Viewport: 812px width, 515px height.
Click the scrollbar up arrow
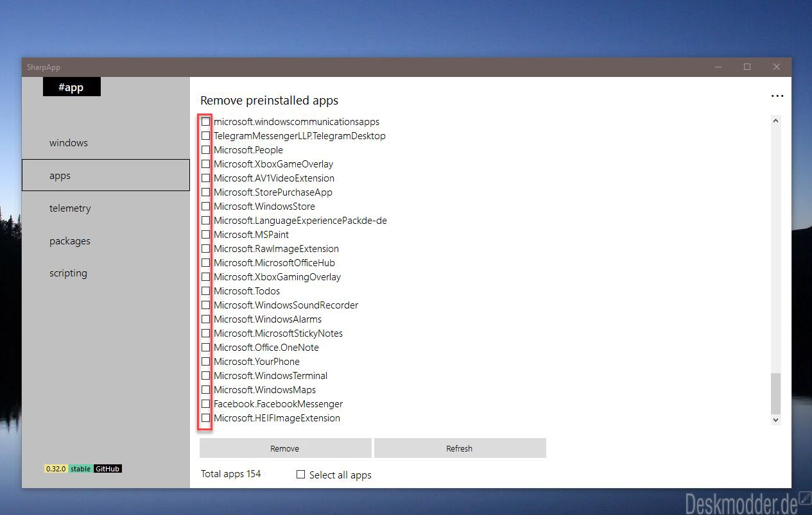click(x=775, y=121)
